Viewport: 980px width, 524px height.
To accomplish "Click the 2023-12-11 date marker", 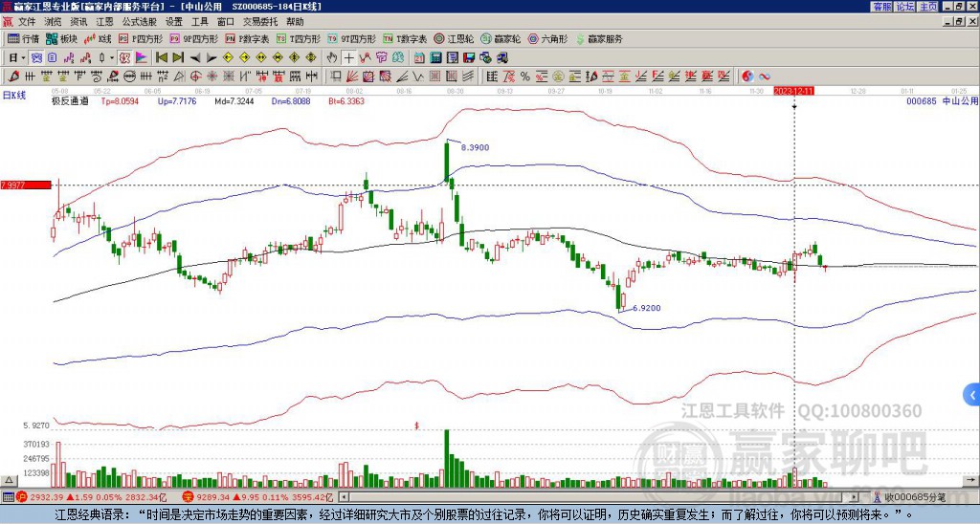I will tap(793, 91).
